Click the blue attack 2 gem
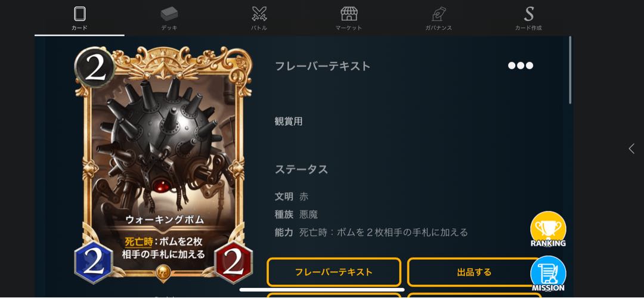The image size is (644, 298). (94, 263)
